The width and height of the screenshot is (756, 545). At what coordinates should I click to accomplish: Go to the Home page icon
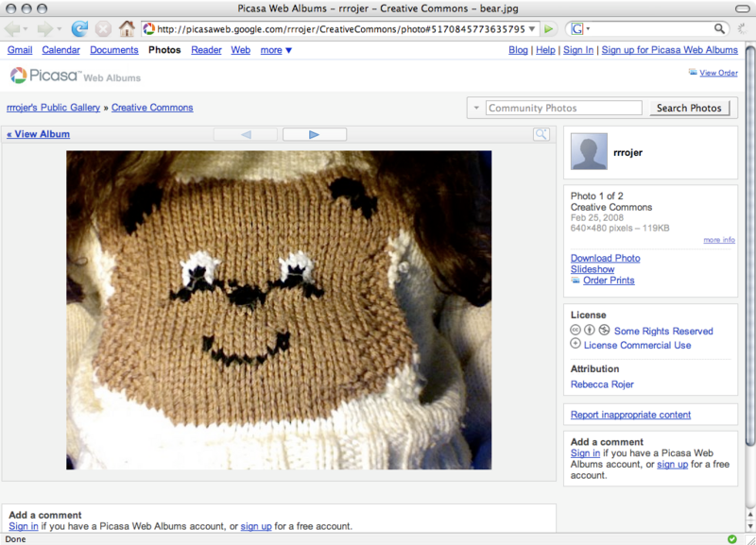point(127,29)
